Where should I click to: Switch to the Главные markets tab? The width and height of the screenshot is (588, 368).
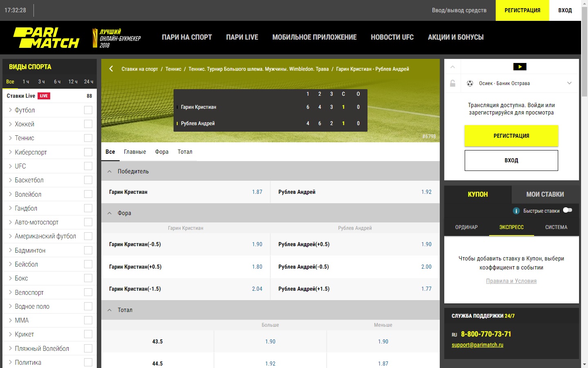pyautogui.click(x=135, y=152)
